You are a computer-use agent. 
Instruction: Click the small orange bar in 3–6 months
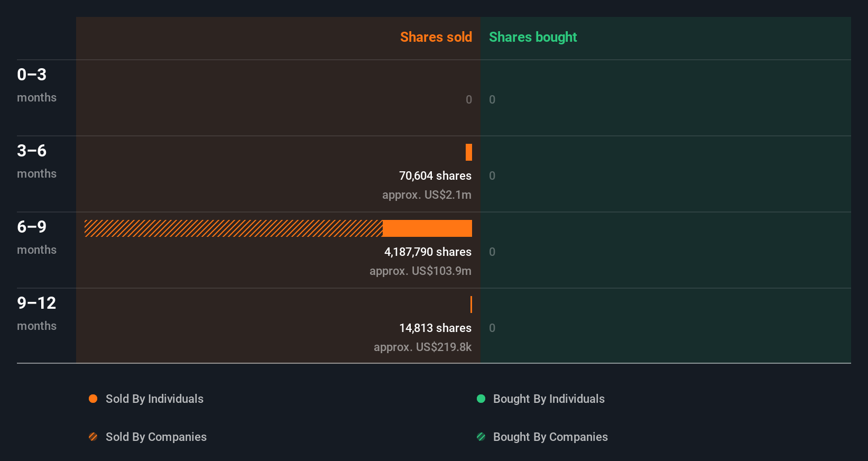coord(469,152)
